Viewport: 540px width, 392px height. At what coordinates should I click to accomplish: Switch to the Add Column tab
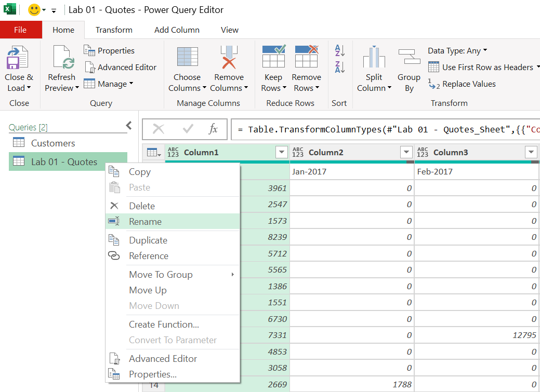[177, 30]
